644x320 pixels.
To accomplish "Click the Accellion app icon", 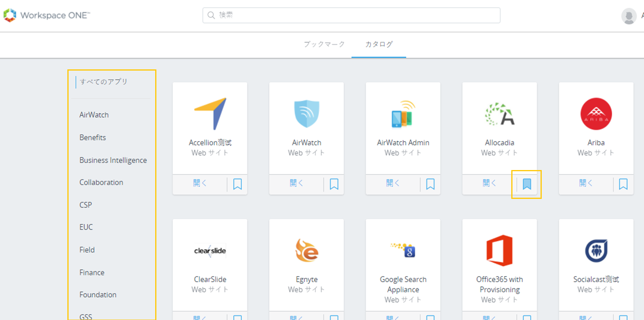I will 210,113.
